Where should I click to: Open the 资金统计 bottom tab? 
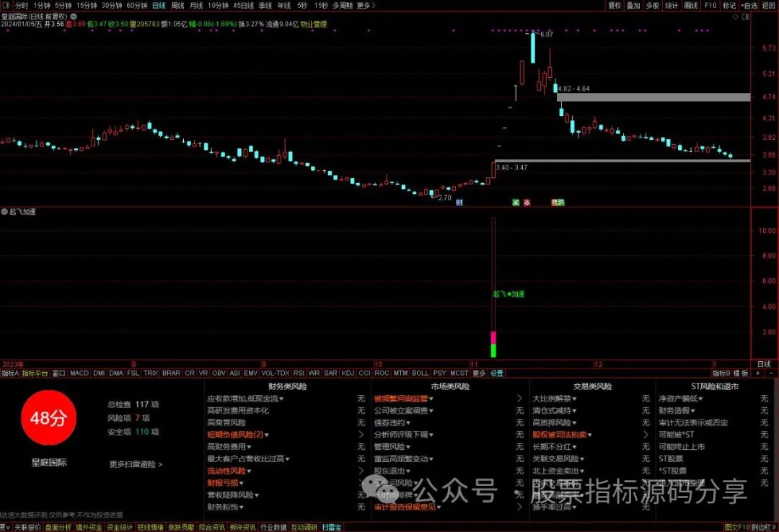click(x=120, y=528)
